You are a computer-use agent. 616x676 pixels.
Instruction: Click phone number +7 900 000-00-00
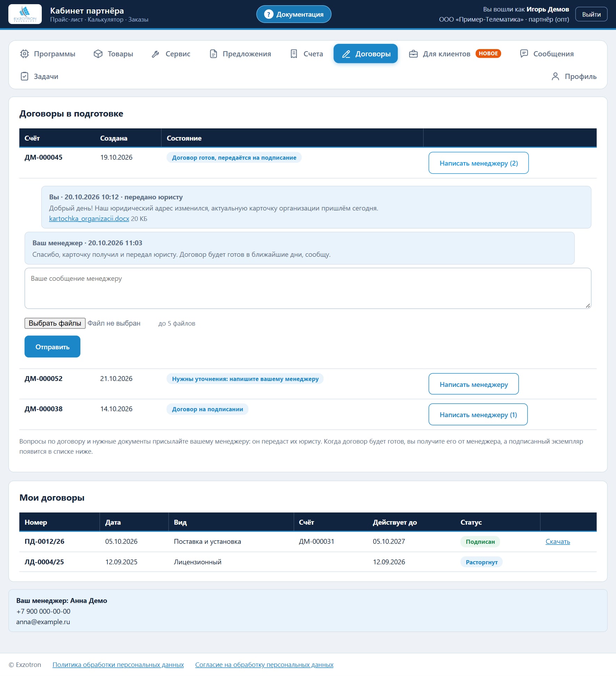43,611
